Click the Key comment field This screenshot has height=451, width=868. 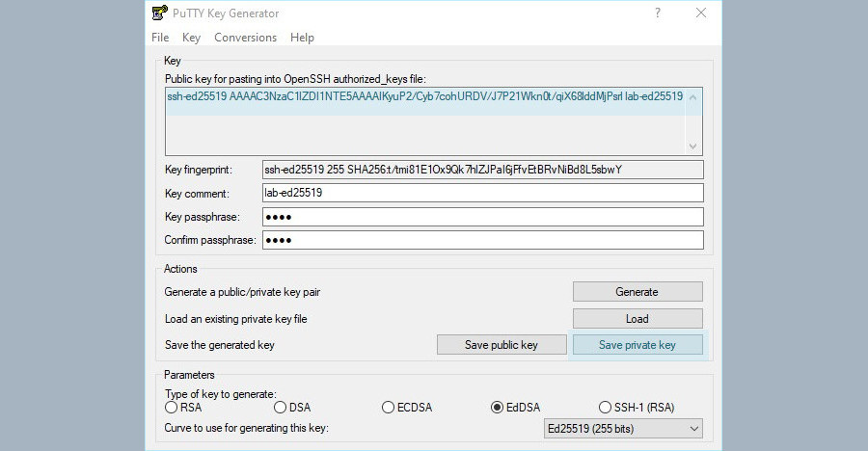tap(483, 193)
